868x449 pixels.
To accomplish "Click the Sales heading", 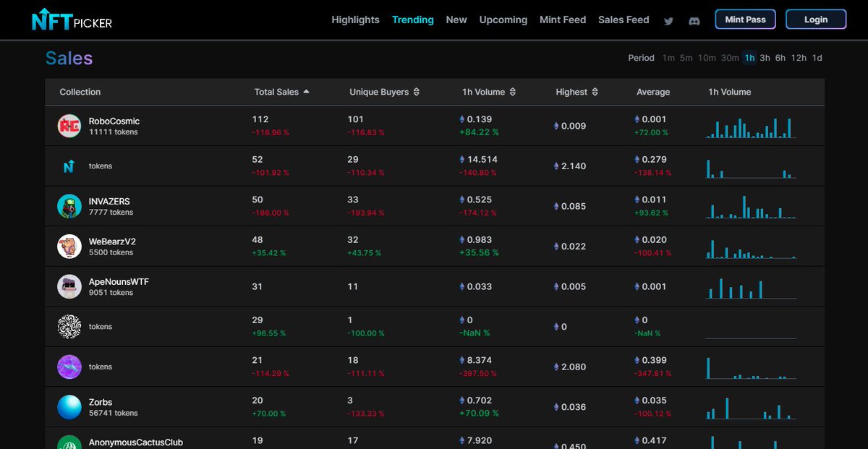I will pyautogui.click(x=69, y=59).
